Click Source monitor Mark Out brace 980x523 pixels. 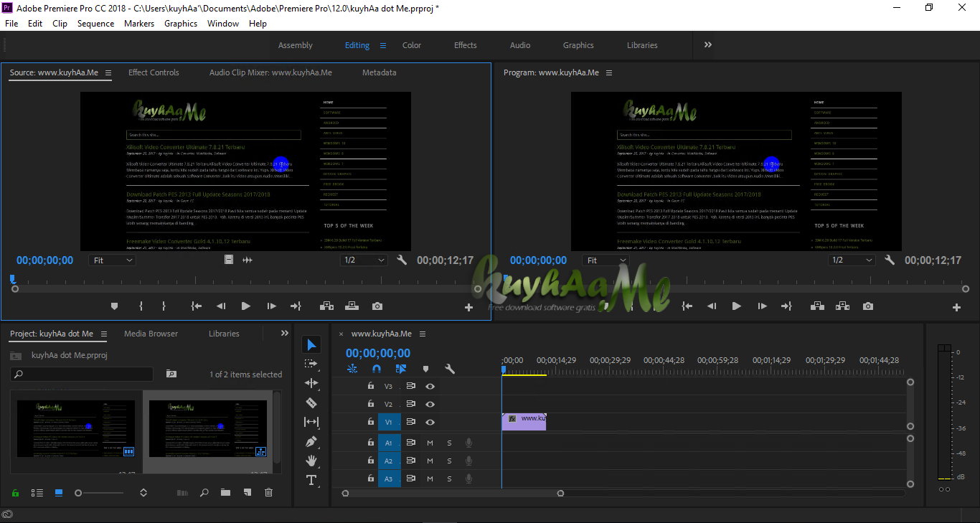click(x=164, y=306)
